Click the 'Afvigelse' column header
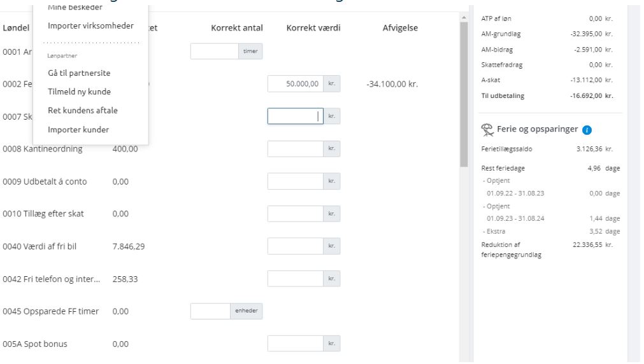Image resolution: width=644 pixels, height=364 pixels. pos(400,28)
